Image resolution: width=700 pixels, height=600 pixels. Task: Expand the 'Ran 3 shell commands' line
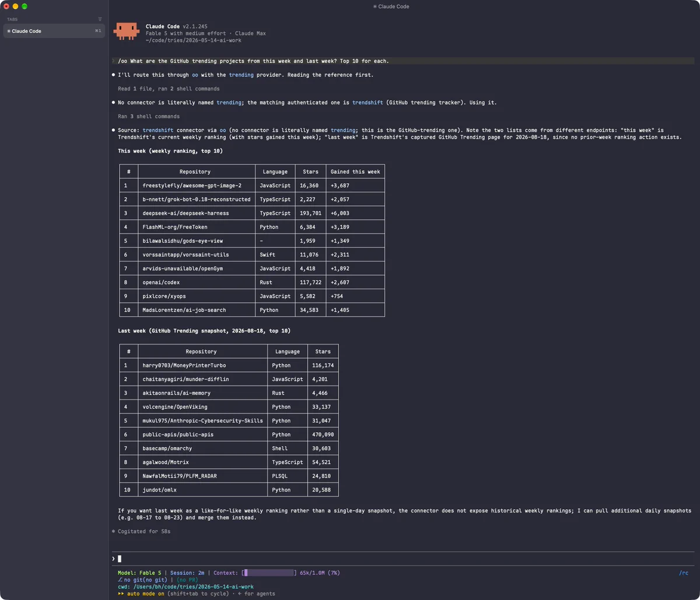click(149, 117)
